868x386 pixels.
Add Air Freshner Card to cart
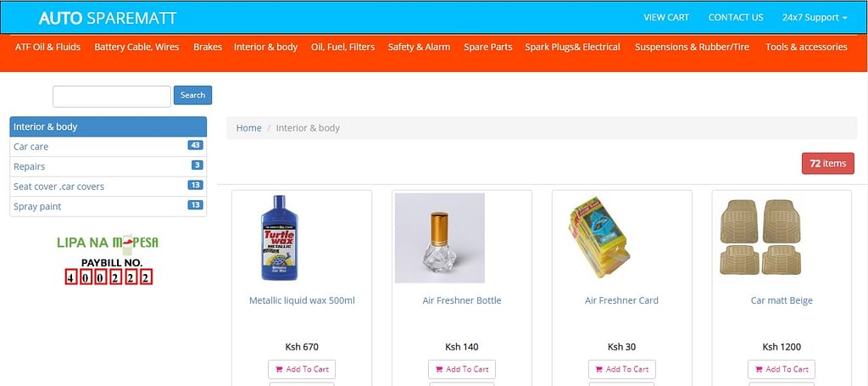click(x=621, y=369)
